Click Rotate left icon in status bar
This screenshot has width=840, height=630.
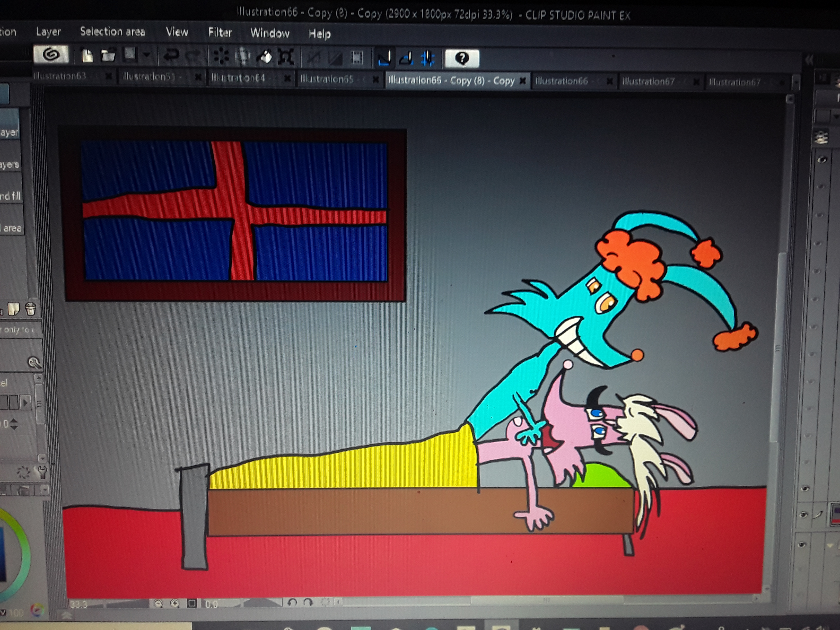[x=292, y=602]
